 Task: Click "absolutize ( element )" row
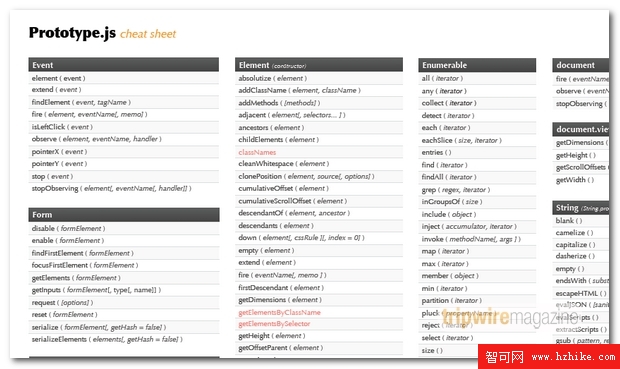(319, 78)
